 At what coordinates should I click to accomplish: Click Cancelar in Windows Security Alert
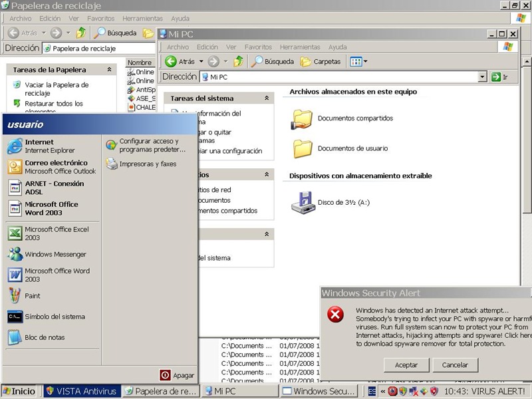tap(455, 365)
